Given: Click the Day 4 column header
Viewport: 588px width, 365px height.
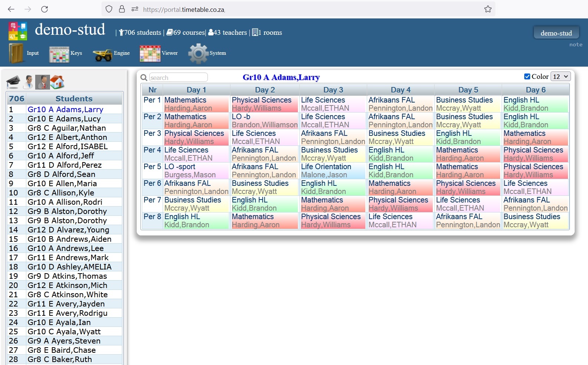Looking at the screenshot, I should tap(401, 90).
